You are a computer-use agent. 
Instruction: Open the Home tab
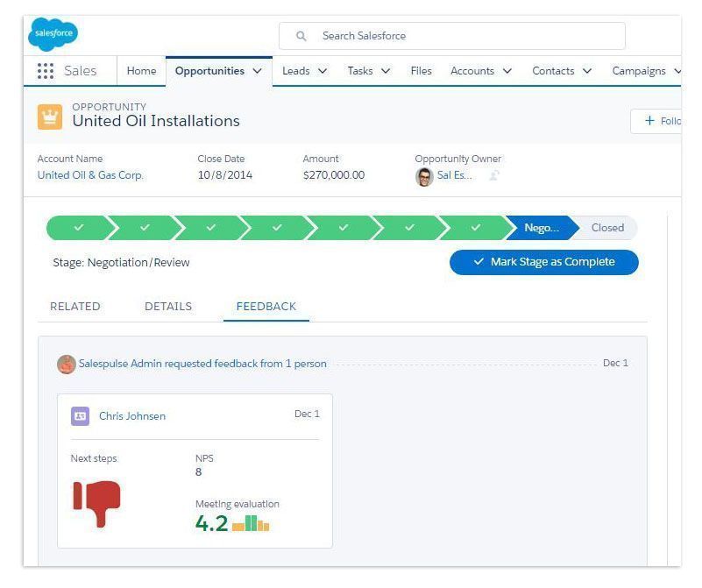click(x=141, y=71)
